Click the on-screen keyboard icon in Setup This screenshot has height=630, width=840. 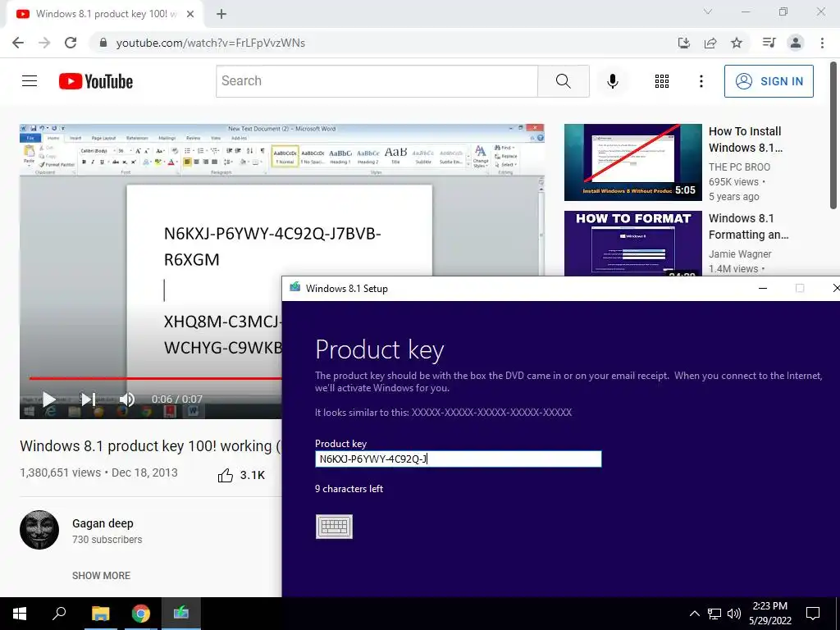[x=334, y=527]
